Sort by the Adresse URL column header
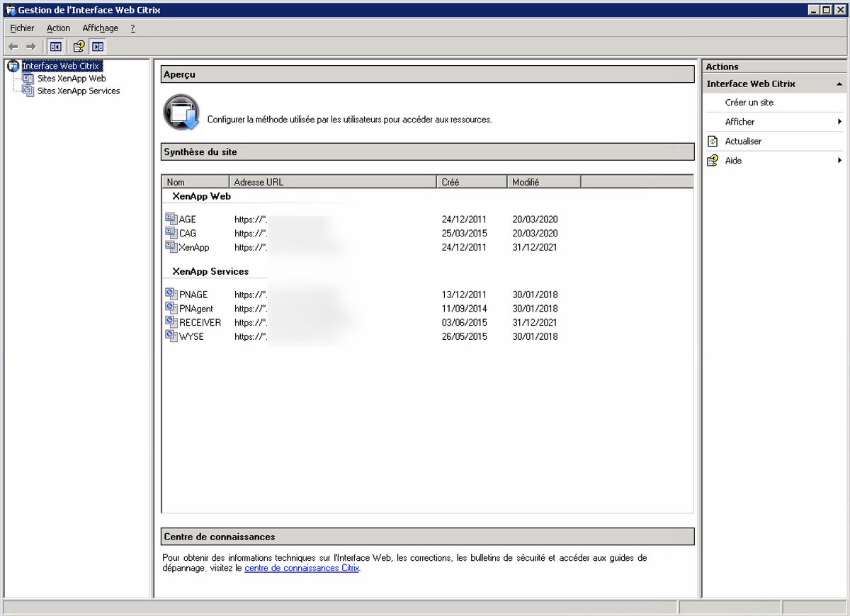Image resolution: width=850 pixels, height=616 pixels. [333, 182]
